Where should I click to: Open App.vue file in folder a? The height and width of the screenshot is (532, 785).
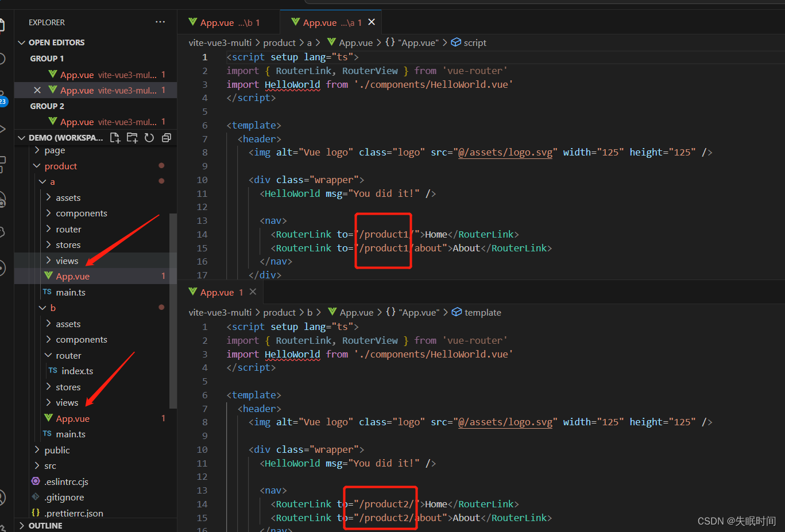tap(72, 277)
